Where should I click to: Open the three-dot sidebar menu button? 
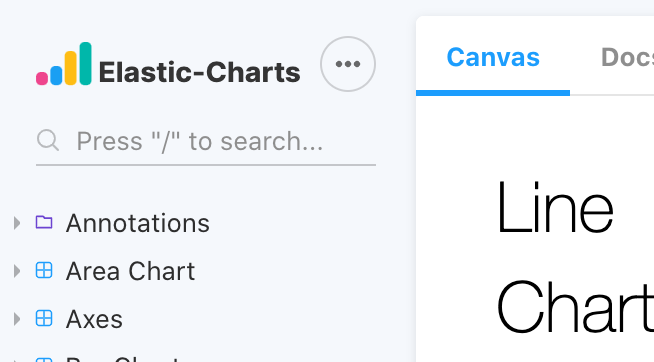(348, 64)
